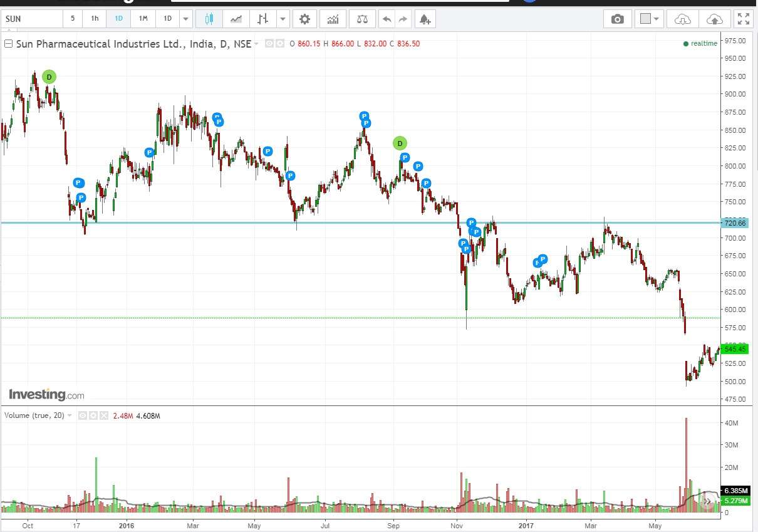Viewport: 758px width, 532px height.
Task: Save chart layout with cloud upload icon
Action: pos(714,19)
